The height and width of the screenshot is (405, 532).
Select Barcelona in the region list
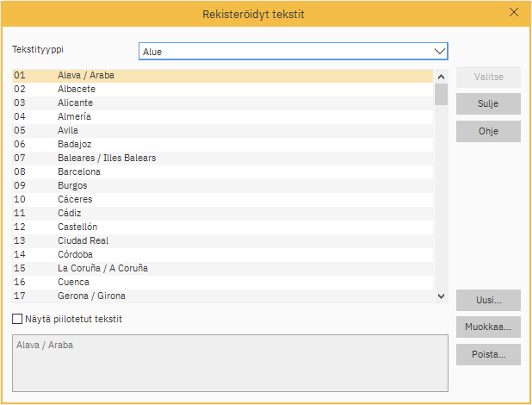point(79,171)
